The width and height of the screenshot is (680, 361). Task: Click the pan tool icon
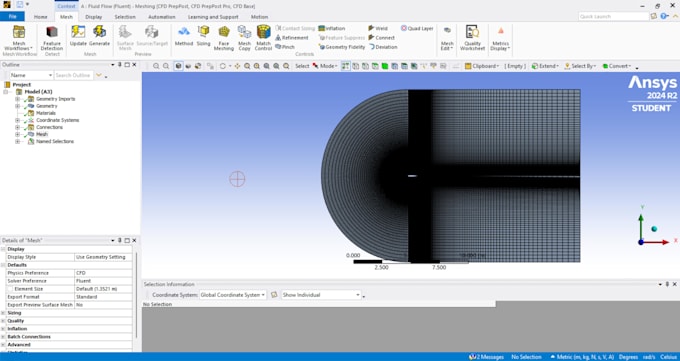click(x=237, y=66)
